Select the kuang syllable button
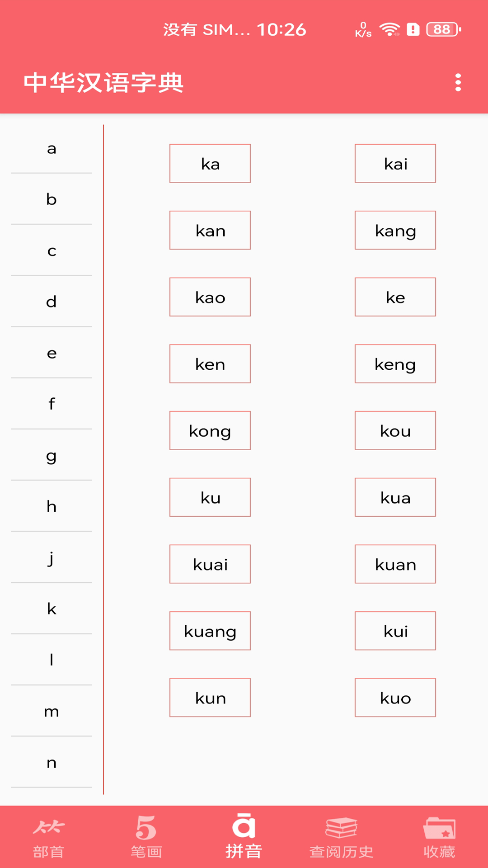This screenshot has width=488, height=868. pos(210,631)
